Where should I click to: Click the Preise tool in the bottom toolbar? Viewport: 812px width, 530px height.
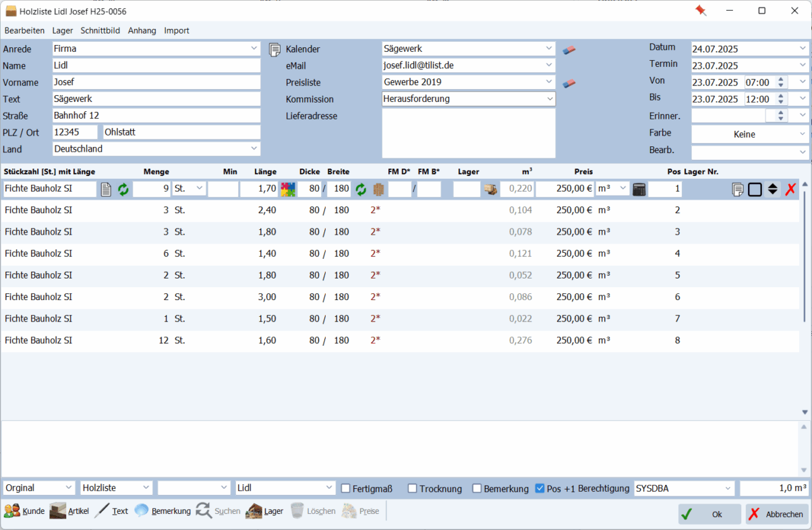point(360,511)
